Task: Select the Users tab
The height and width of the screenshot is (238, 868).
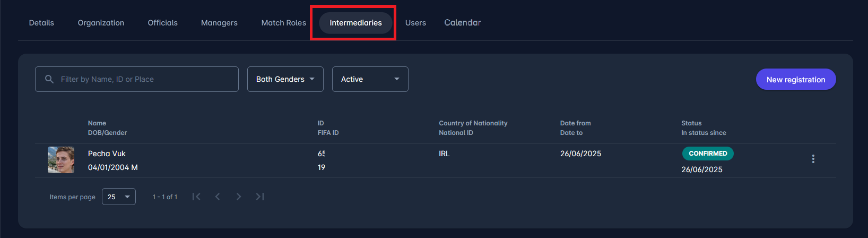Action: [x=415, y=23]
